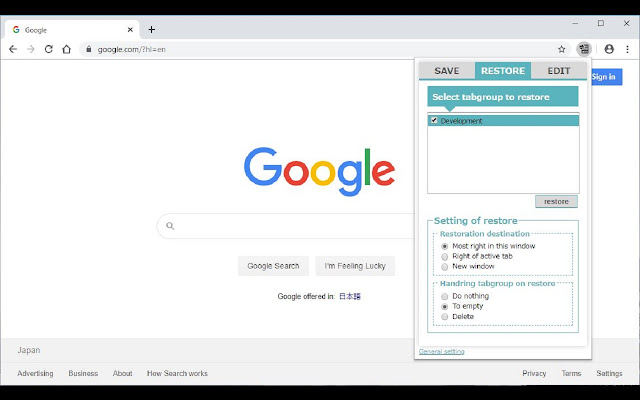Click the Google logo

319,171
